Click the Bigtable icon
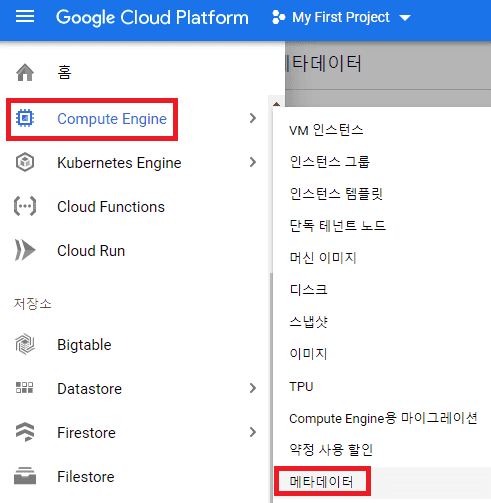 point(25,344)
